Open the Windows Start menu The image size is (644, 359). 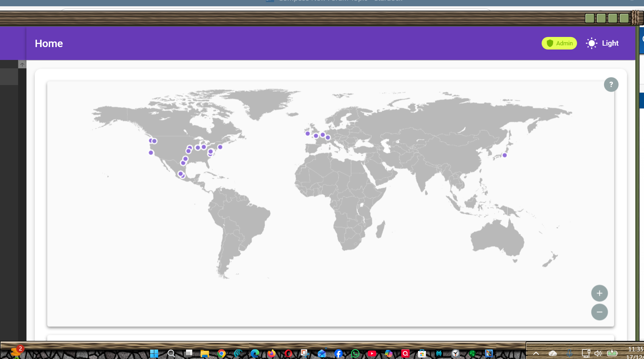coord(154,353)
